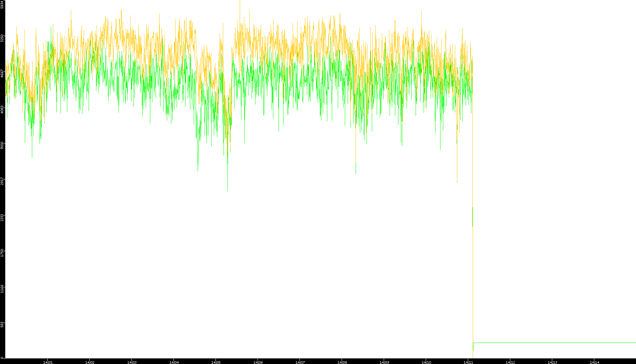Select the 1166 vertical axis label
The height and width of the screenshot is (364, 636).
click(2, 289)
